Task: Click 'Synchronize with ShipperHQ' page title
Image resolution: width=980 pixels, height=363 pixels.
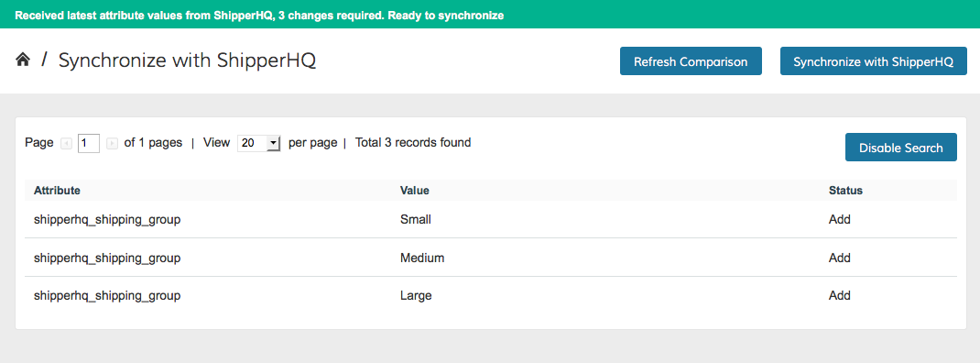Action: [188, 60]
